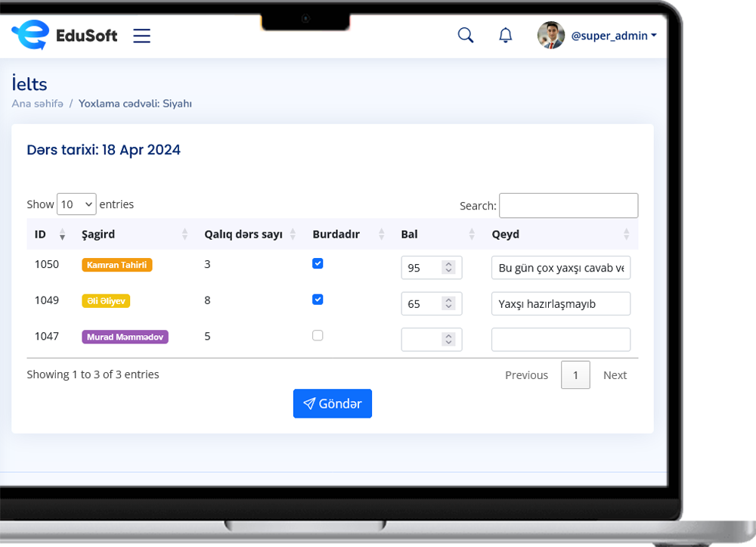756x547 pixels.
Task: Sort the Bal column
Action: pos(471,235)
